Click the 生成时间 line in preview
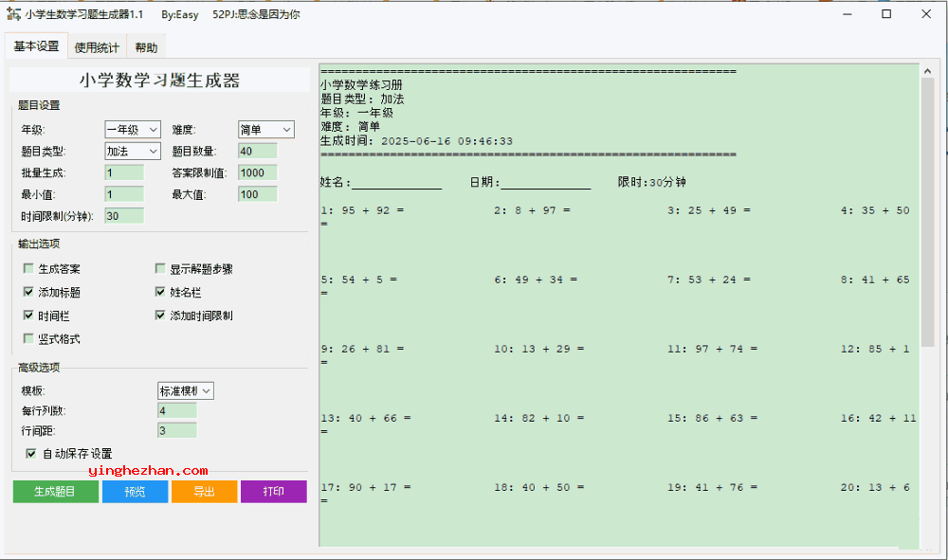Viewport: 948px width, 560px height. (x=416, y=141)
